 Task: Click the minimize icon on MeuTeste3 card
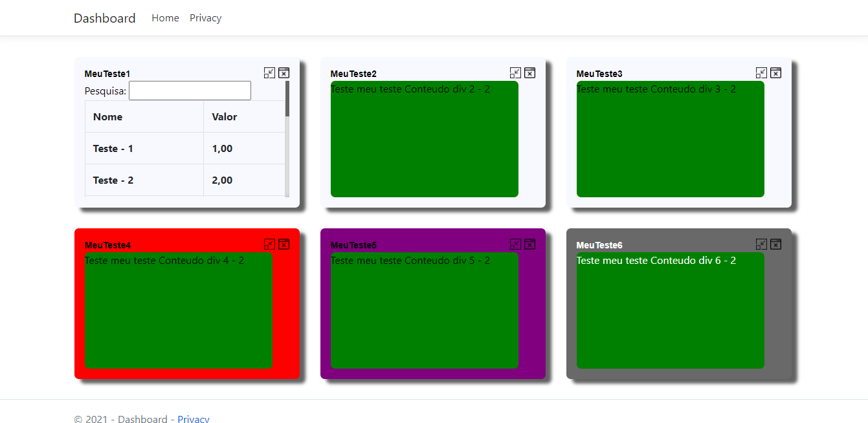point(761,72)
